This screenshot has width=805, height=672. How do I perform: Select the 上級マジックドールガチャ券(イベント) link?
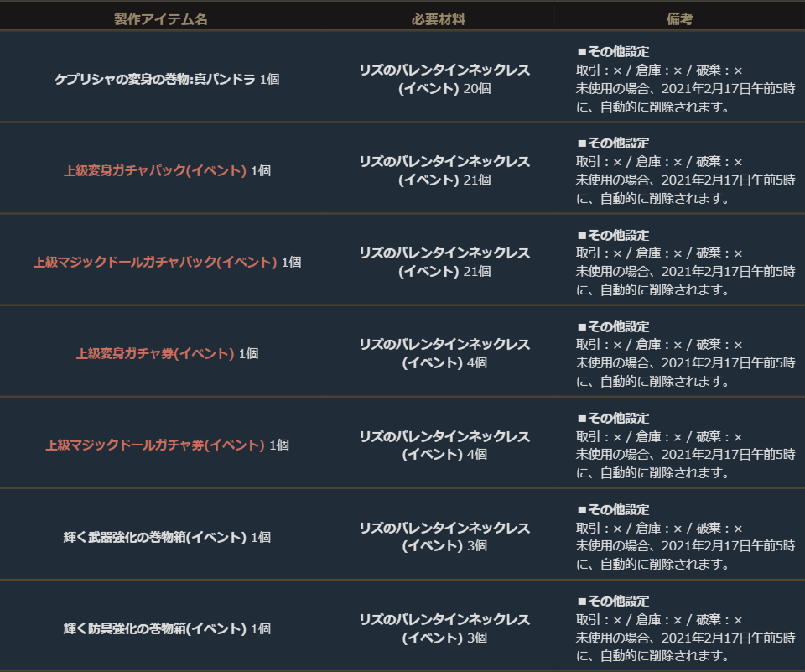coord(155,445)
